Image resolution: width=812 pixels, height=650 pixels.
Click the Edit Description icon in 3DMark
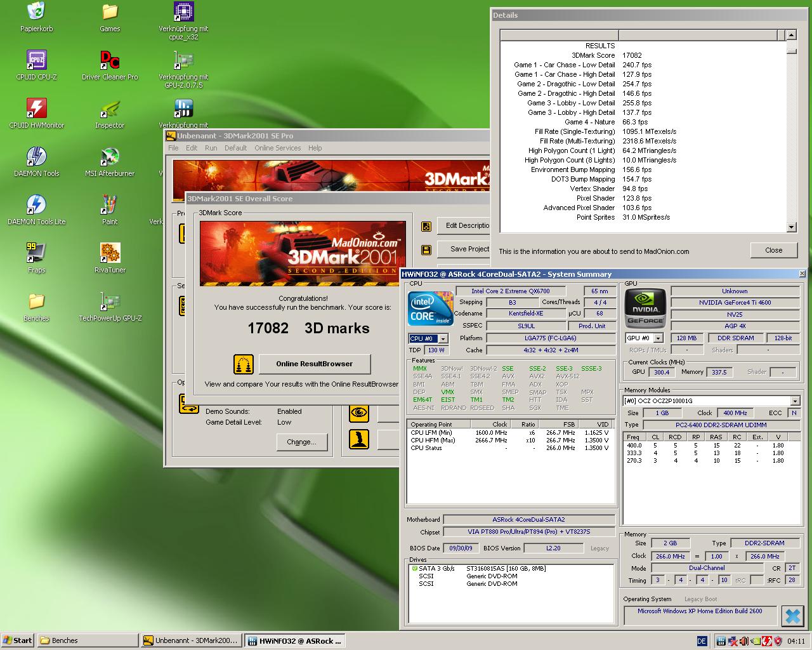tap(426, 226)
